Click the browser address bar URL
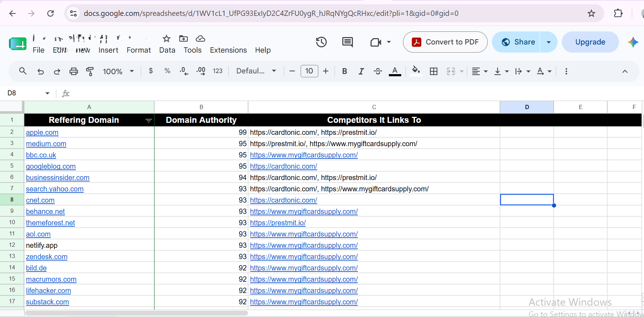The width and height of the screenshot is (644, 317). pos(271,13)
